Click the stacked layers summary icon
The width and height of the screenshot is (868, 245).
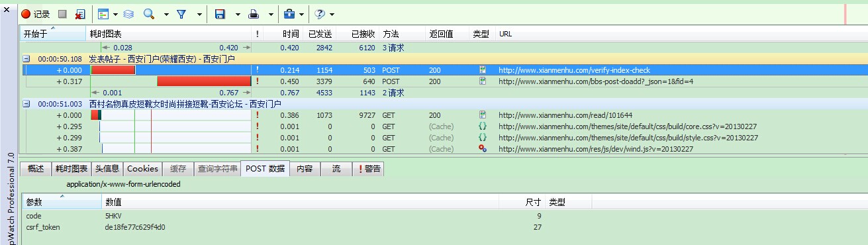click(x=128, y=13)
